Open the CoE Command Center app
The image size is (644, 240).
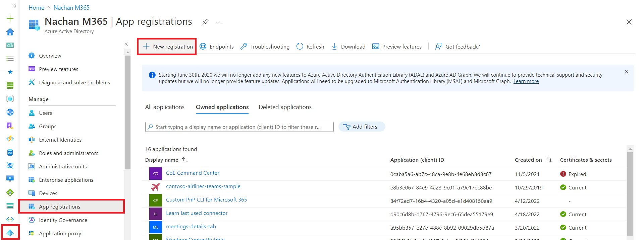click(193, 173)
